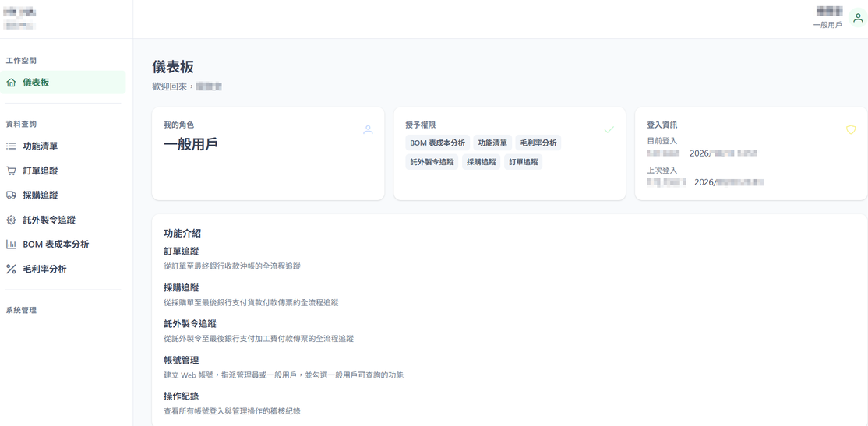Click the 毛利率分析 permission tag
Viewport: 868px width, 426px height.
click(x=538, y=143)
